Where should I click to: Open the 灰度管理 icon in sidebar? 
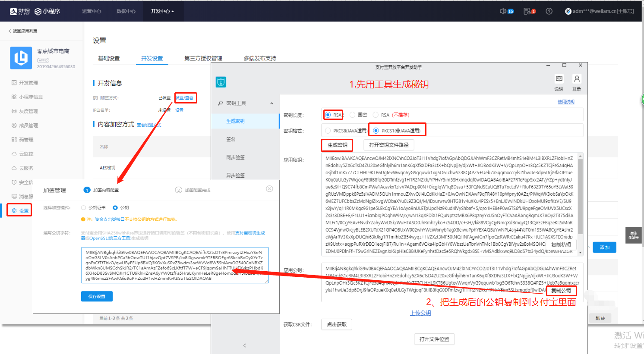14,111
